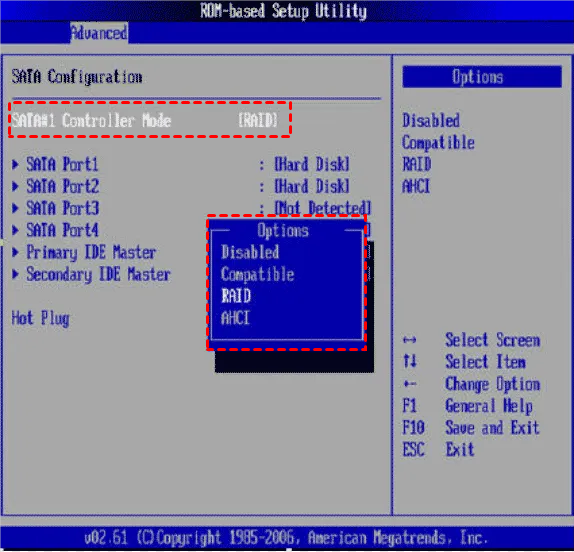Click Primary IDE Master triangle icon
574x552 pixels.
click(x=15, y=252)
